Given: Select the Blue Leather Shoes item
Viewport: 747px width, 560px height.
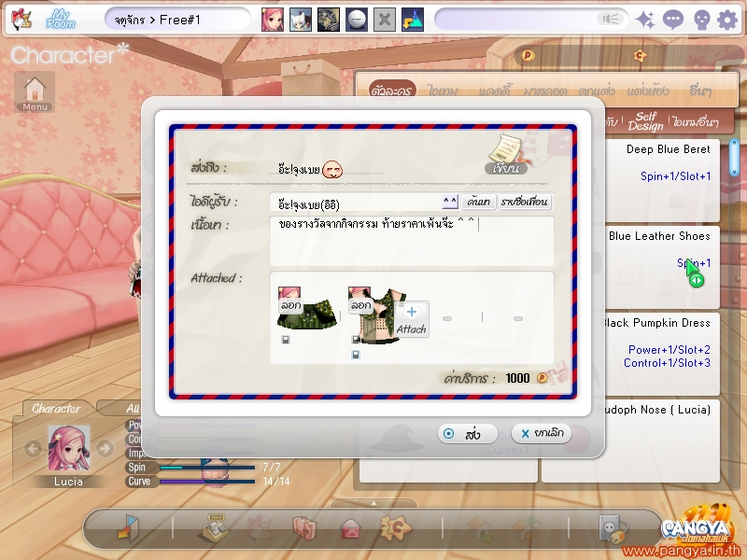Looking at the screenshot, I should pos(663,267).
